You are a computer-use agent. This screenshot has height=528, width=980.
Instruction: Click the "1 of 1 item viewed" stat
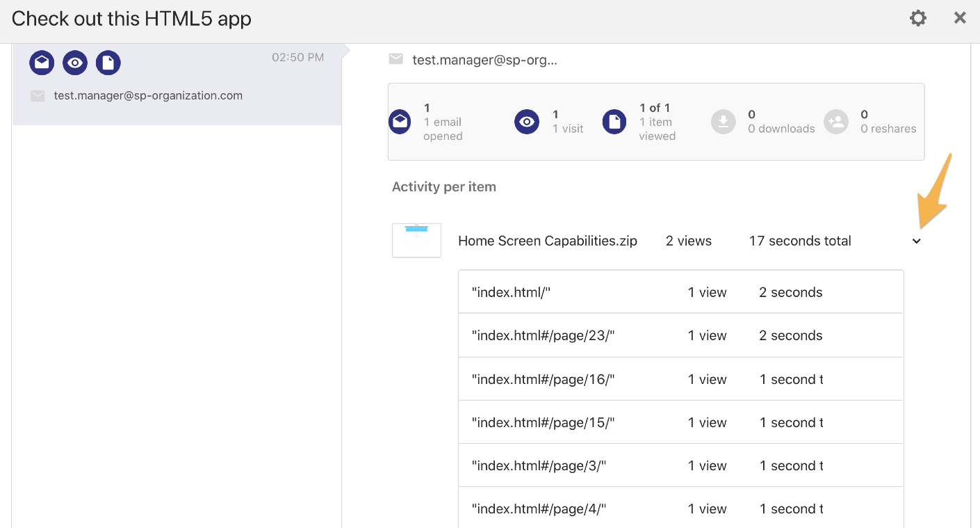click(x=658, y=122)
